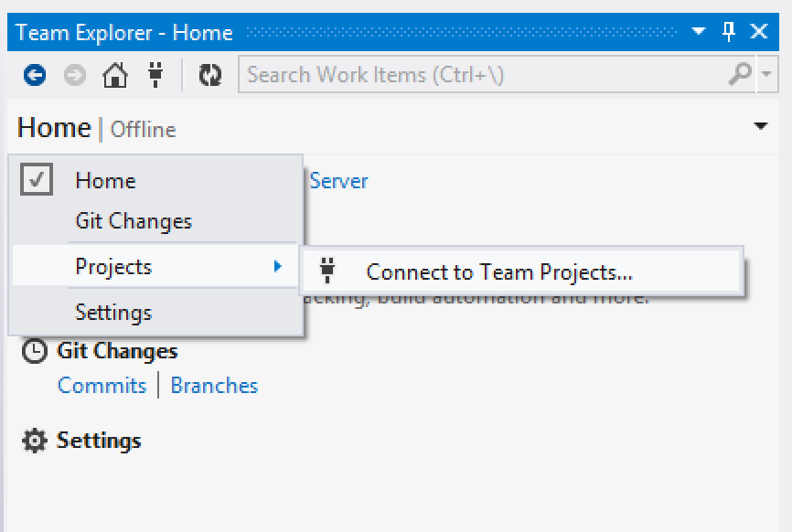The height and width of the screenshot is (532, 792).
Task: Close the Team Explorer panel
Action: coord(759,31)
